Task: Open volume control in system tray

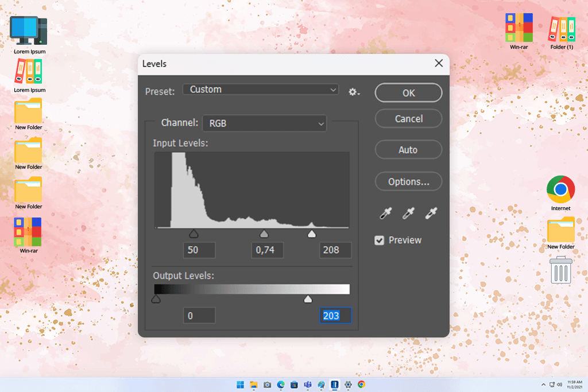Action: [559, 385]
